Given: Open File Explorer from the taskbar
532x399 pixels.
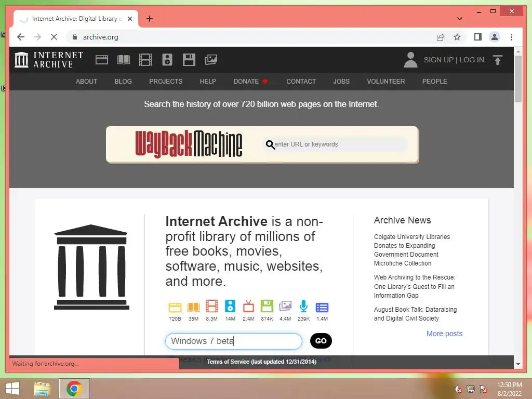Looking at the screenshot, I should pyautogui.click(x=42, y=389).
